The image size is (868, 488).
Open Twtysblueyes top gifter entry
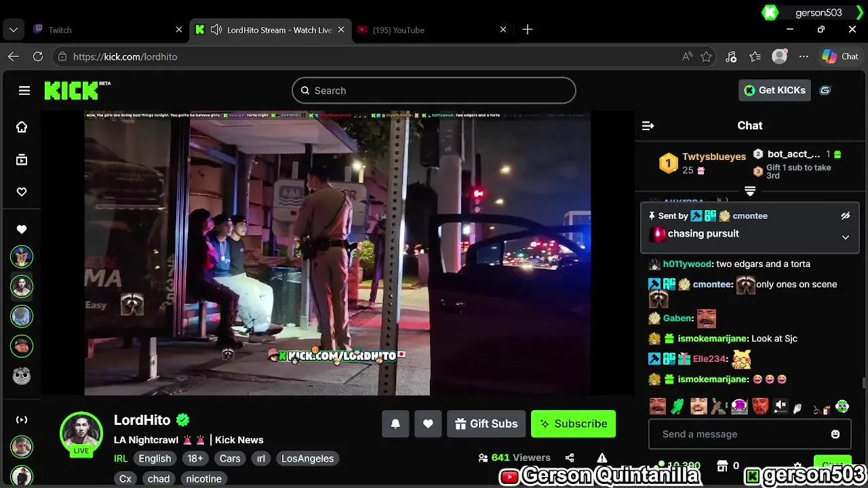tap(703, 163)
